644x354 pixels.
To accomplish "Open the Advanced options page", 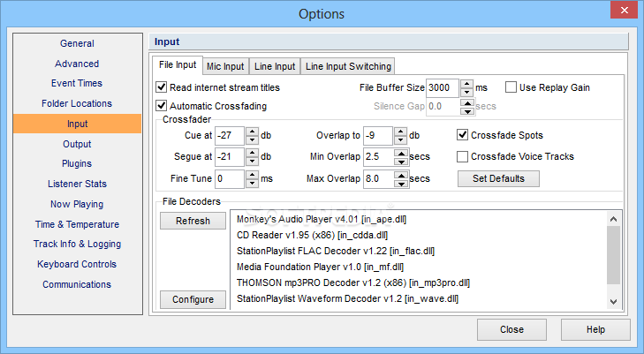I will (x=77, y=64).
